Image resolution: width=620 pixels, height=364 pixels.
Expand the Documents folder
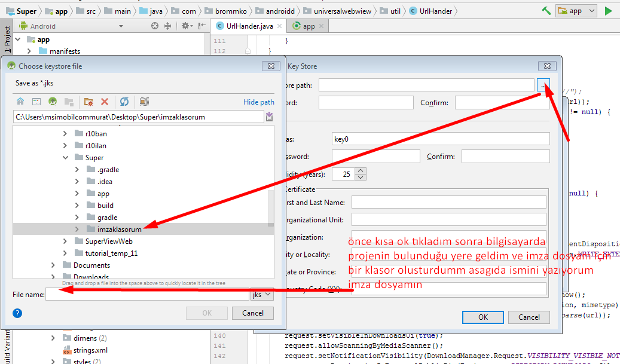click(x=53, y=265)
